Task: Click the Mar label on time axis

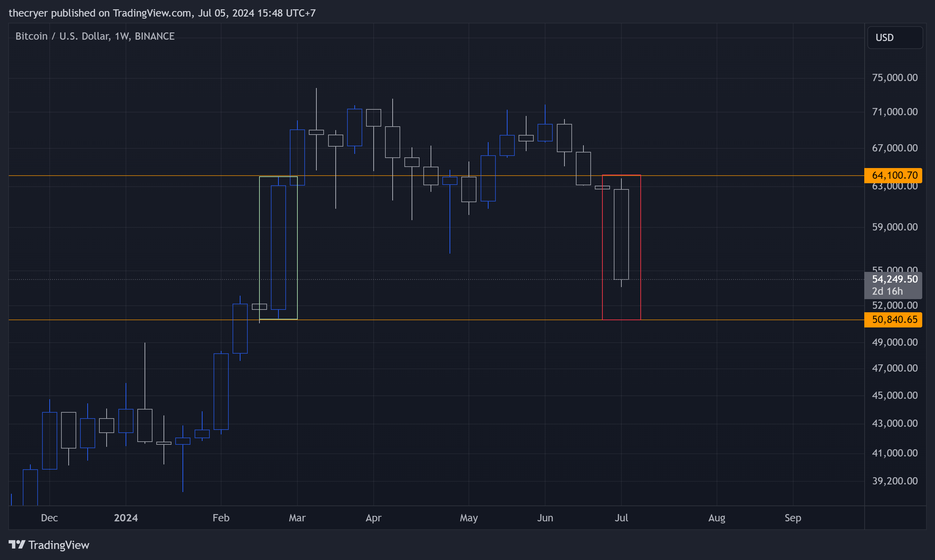Action: [297, 518]
